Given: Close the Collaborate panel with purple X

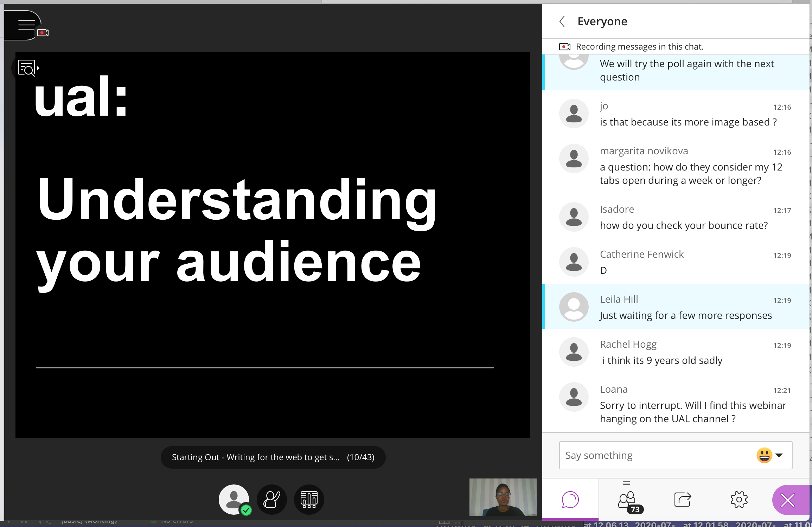Looking at the screenshot, I should coord(788,500).
